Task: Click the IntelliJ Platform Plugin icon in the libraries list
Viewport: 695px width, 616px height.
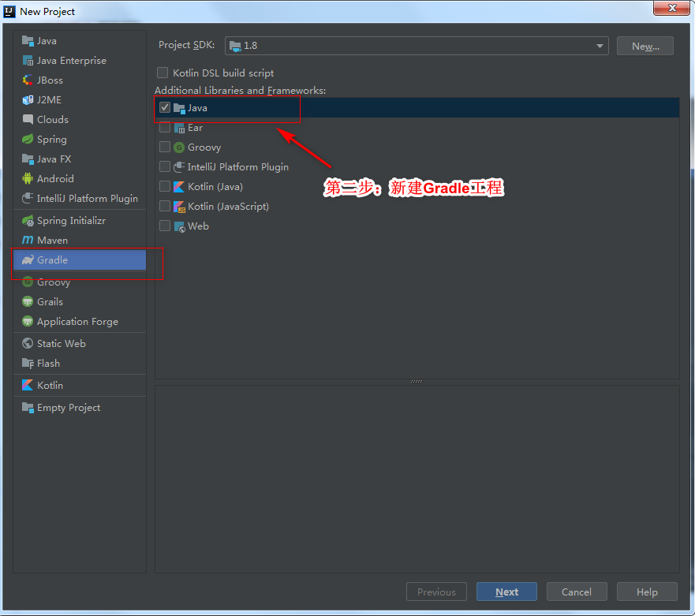Action: pos(179,167)
